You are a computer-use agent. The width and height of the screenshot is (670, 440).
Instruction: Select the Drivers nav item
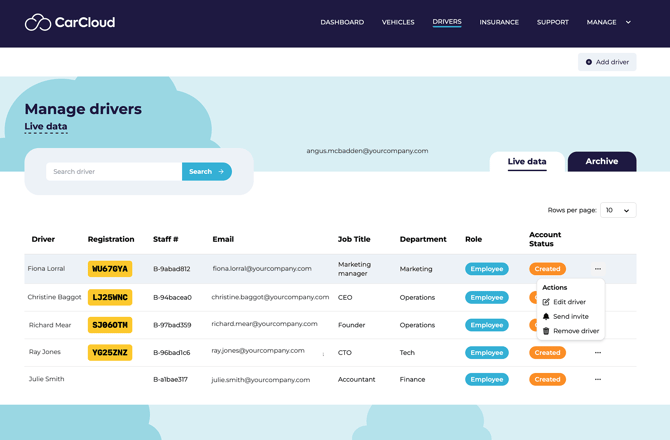pos(447,22)
